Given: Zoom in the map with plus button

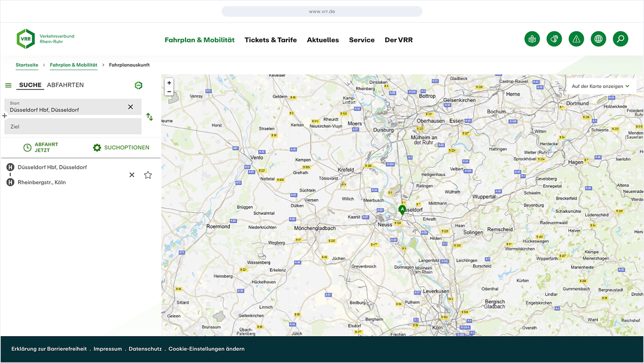Looking at the screenshot, I should pyautogui.click(x=169, y=83).
